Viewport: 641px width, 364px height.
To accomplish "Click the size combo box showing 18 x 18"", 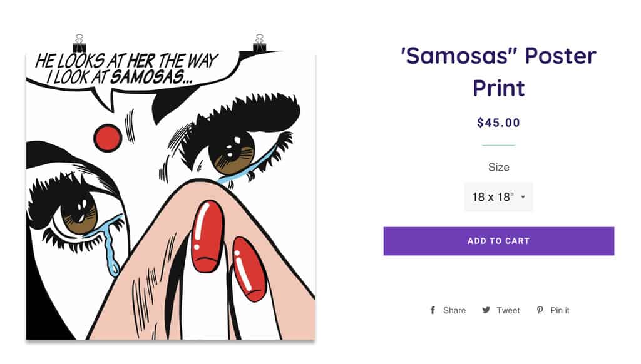I will (498, 196).
